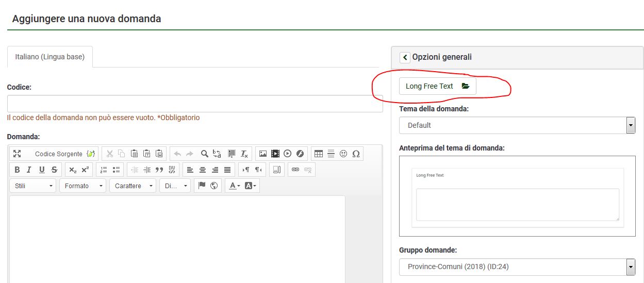Click the Codice input field
This screenshot has height=283, width=644.
tap(195, 103)
